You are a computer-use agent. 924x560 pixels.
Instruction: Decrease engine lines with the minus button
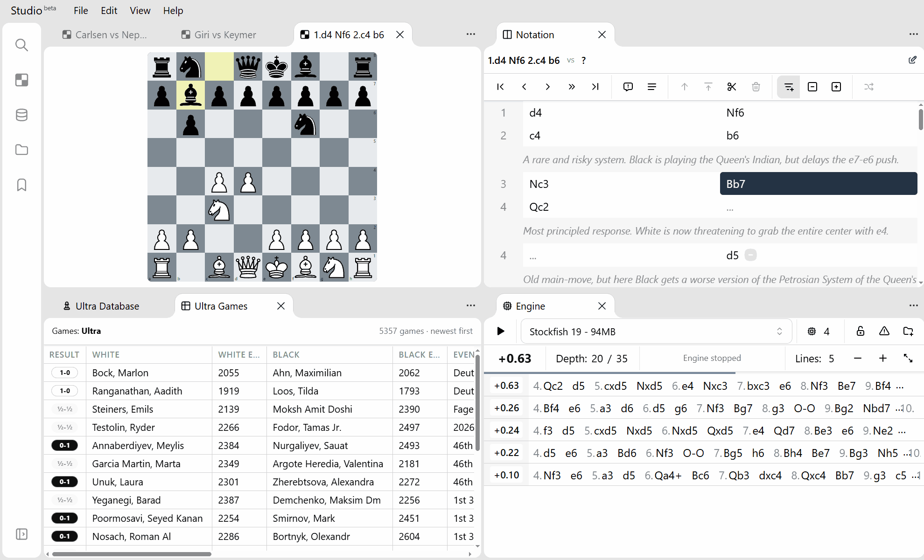[858, 358]
